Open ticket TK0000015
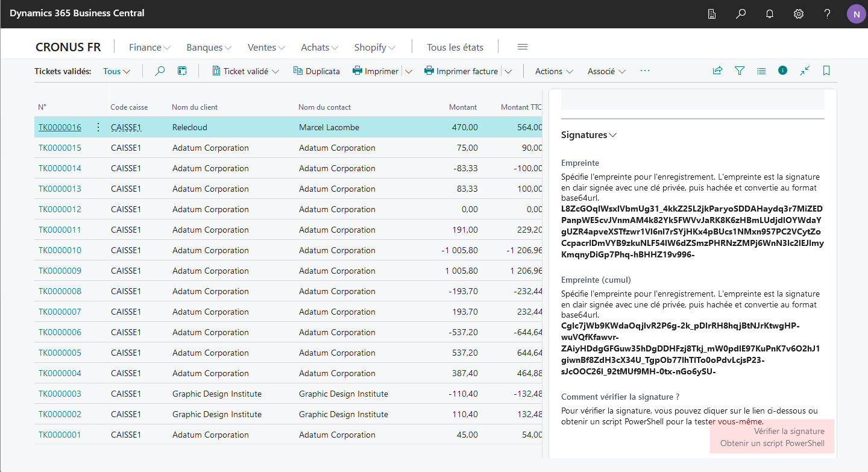This screenshot has width=868, height=472. pos(60,148)
